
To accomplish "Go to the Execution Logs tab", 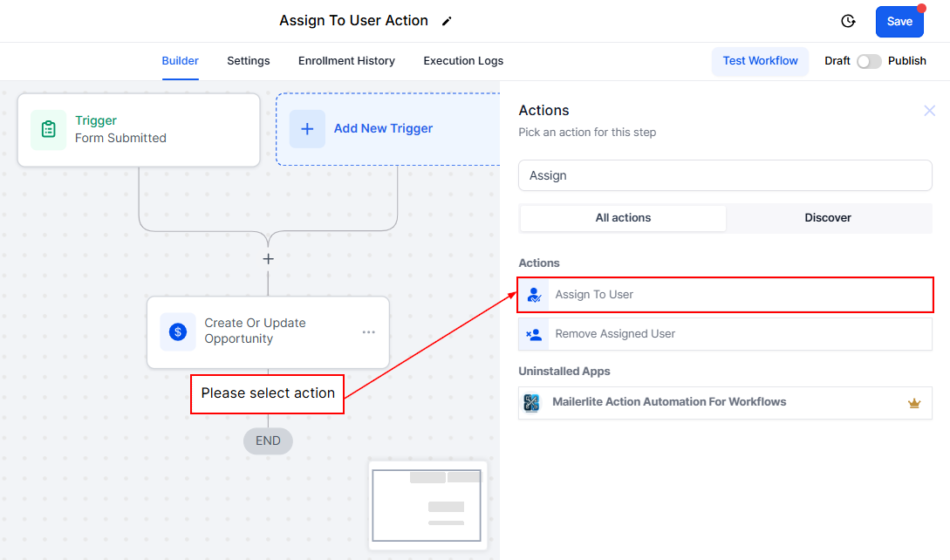I will coord(463,61).
